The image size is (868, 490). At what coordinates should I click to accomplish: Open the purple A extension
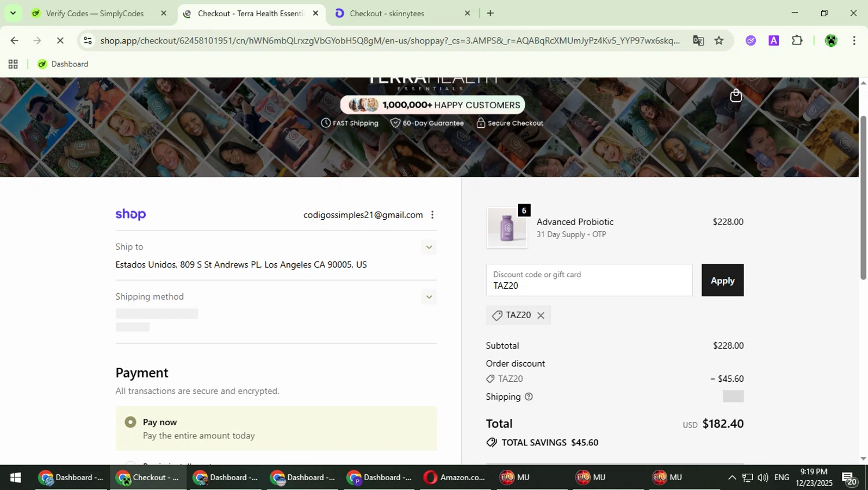(x=774, y=40)
